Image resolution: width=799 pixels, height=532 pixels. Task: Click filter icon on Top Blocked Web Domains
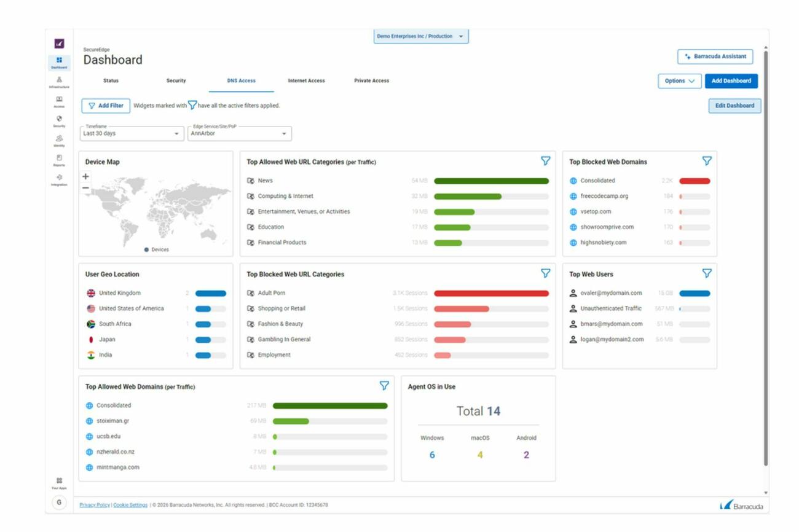(x=707, y=161)
